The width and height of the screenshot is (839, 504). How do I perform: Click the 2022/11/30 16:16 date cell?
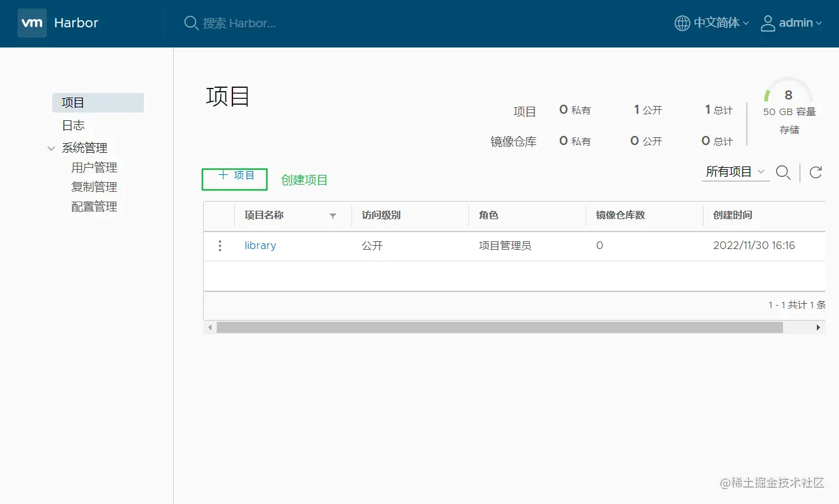click(754, 246)
